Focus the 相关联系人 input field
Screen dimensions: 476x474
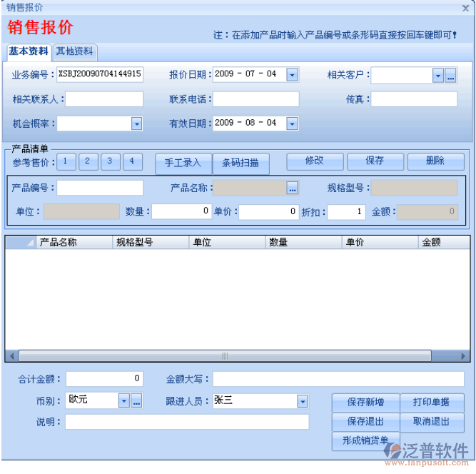tap(104, 99)
